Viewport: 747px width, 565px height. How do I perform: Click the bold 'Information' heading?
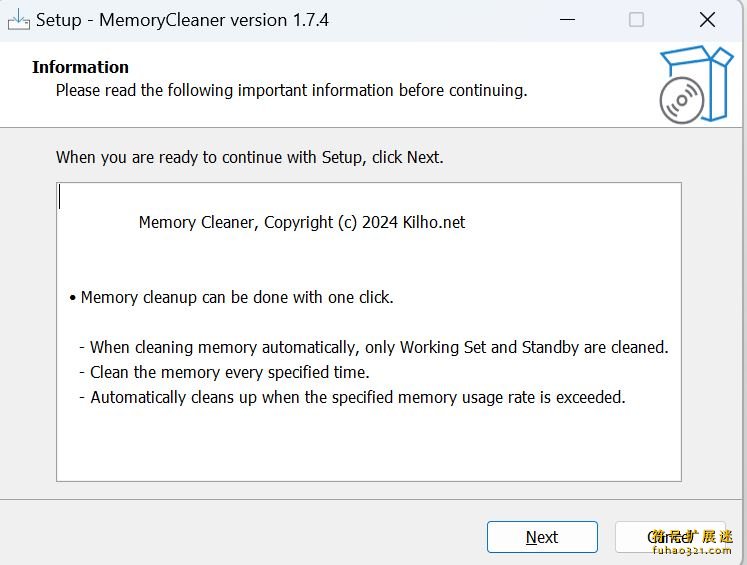pyautogui.click(x=80, y=67)
